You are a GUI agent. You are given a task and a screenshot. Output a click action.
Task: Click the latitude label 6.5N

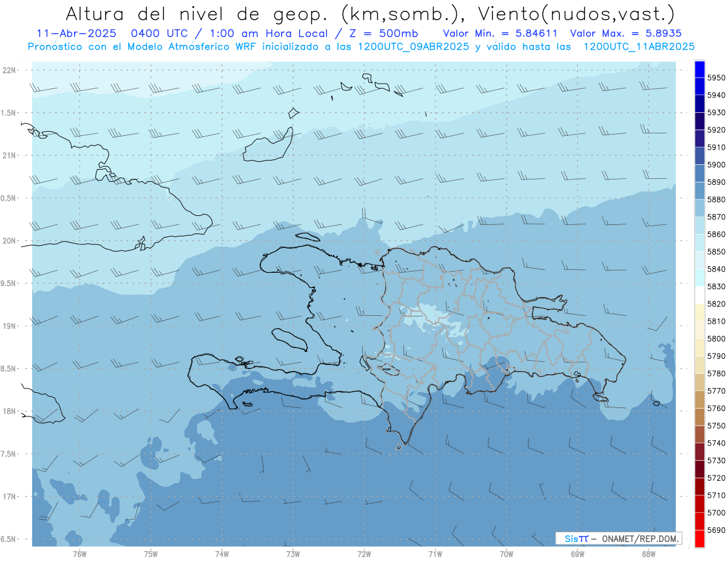click(9, 540)
